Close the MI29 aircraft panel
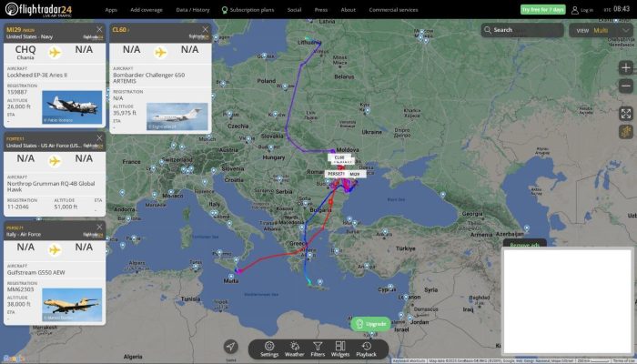This screenshot has width=637, height=364. [99, 29]
